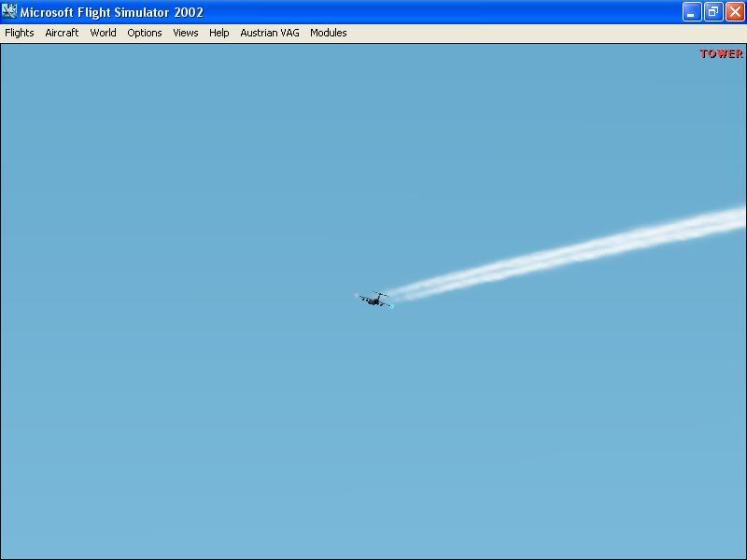Click the empty space on the menu bar

click(x=514, y=33)
